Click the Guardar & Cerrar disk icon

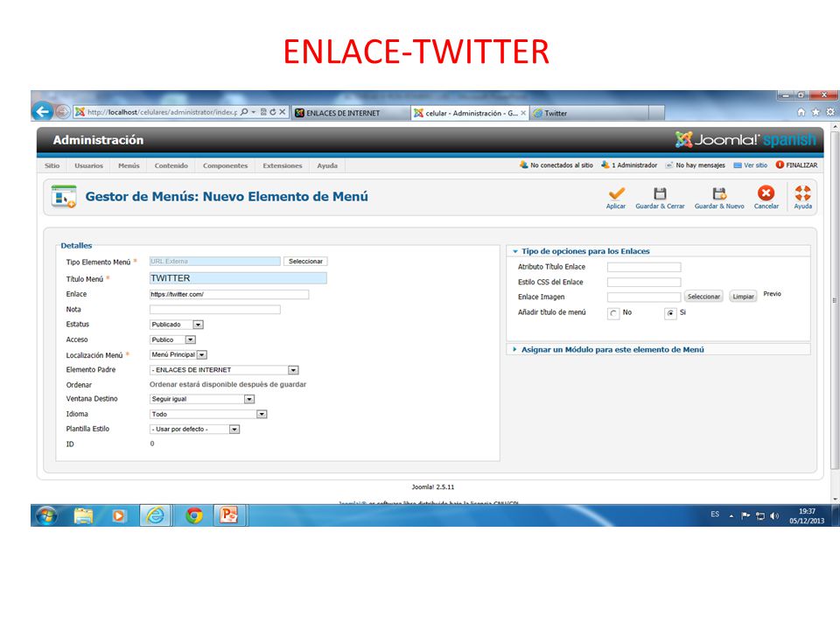click(660, 193)
